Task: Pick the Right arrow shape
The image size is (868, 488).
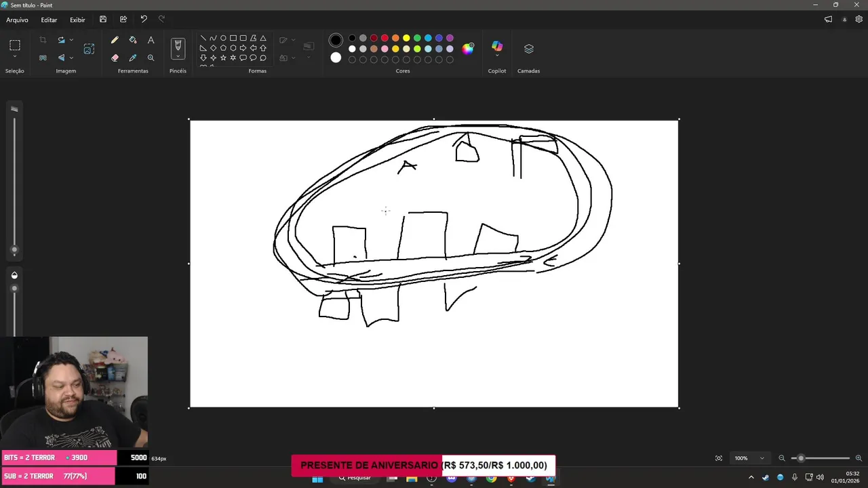Action: coord(243,48)
